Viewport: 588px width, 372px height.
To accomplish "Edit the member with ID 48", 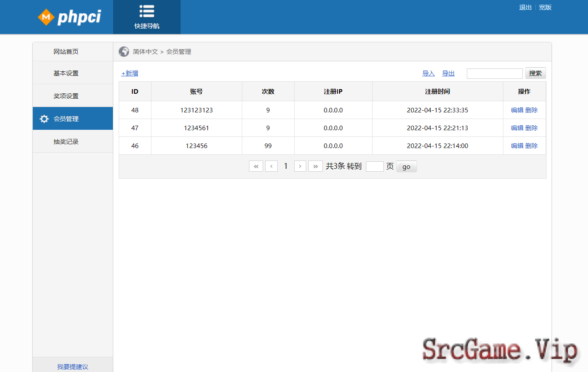I will click(517, 110).
